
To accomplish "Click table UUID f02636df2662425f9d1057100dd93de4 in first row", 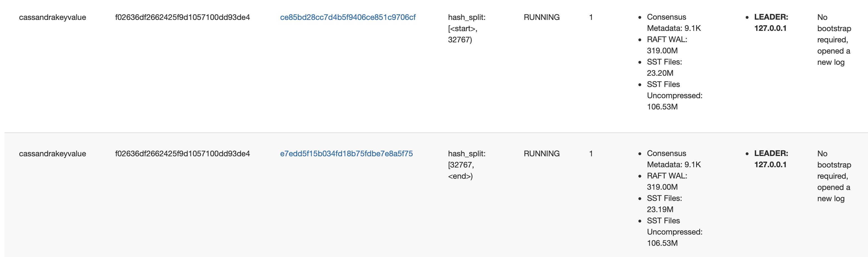I will [x=183, y=17].
